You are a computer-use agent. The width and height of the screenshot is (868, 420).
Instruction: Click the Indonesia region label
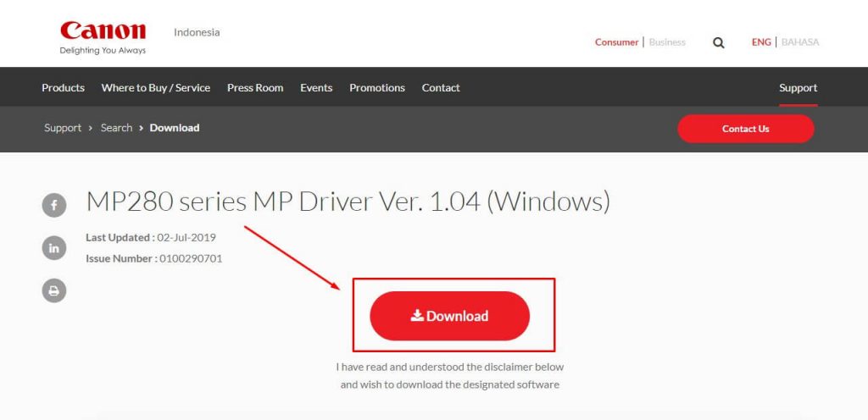[x=197, y=32]
